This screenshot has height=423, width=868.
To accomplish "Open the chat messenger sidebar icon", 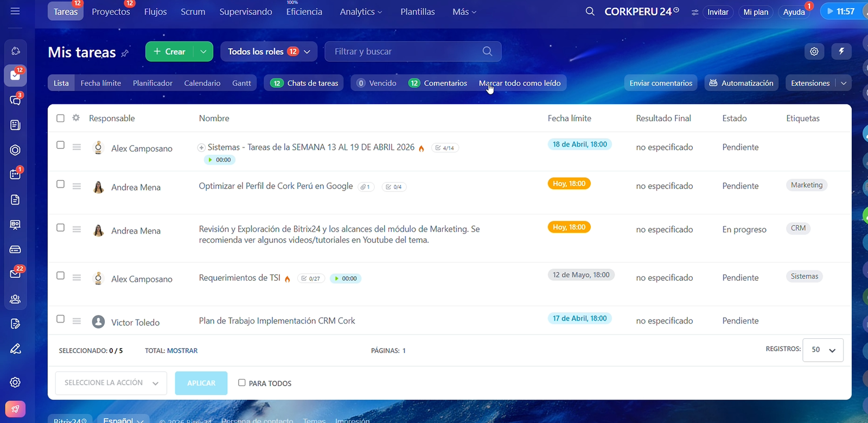I will [x=15, y=100].
